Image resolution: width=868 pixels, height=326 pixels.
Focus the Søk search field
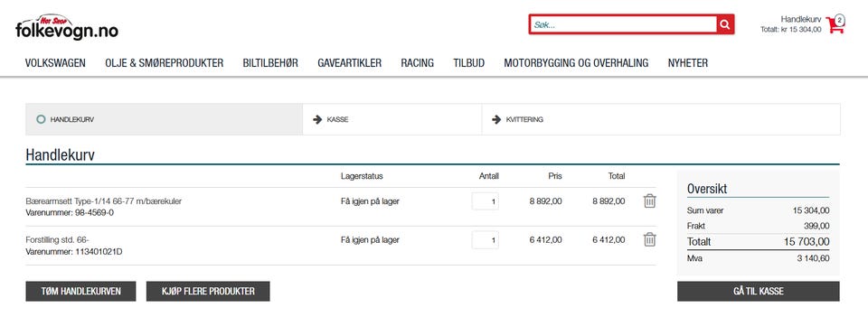[623, 24]
